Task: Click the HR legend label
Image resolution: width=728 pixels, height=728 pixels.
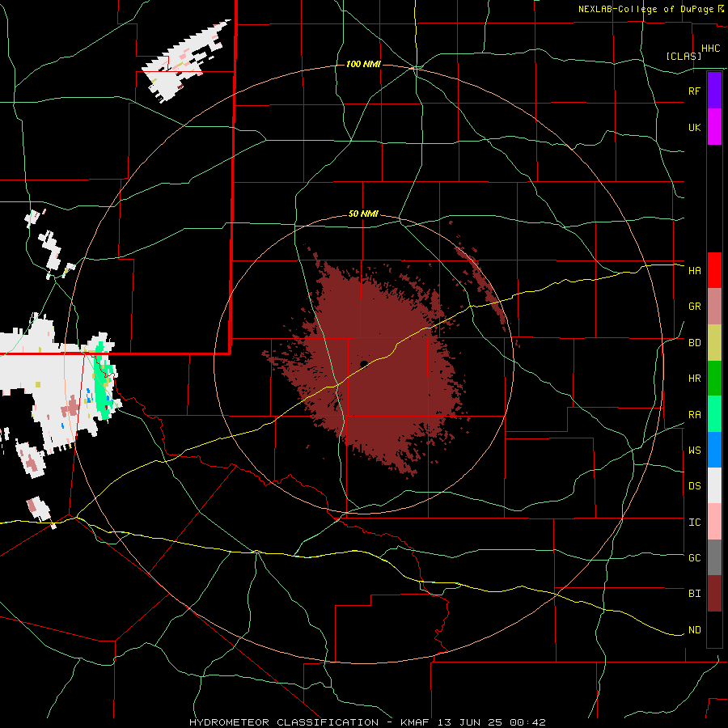Action: (694, 379)
